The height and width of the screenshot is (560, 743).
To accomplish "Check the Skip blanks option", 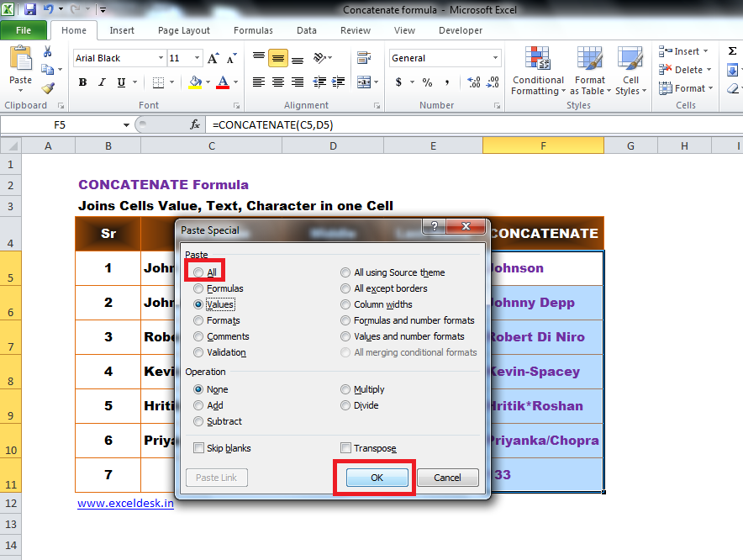I will (x=198, y=448).
